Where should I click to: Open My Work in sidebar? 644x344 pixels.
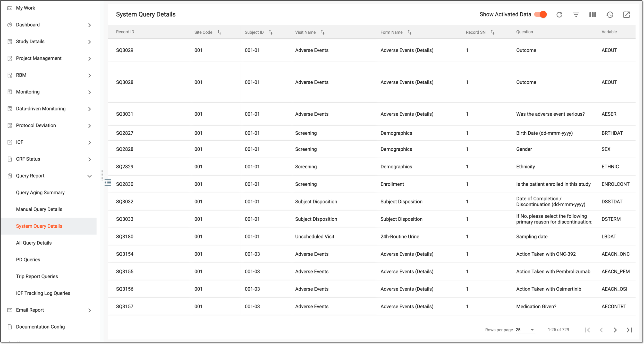click(26, 8)
